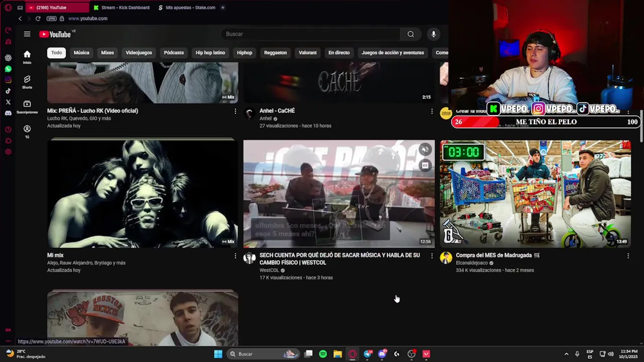Select the Pódcasts filter chip
Viewport: 644px width, 362px height.
point(174,53)
